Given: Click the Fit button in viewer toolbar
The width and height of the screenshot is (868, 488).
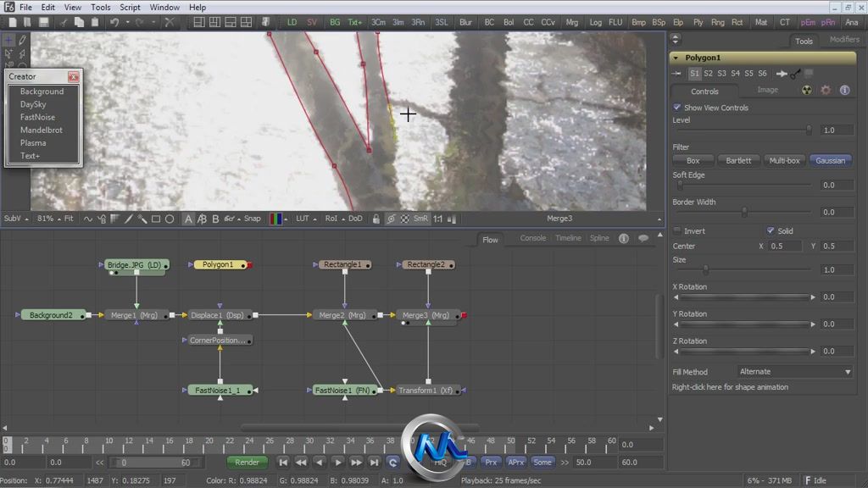Looking at the screenshot, I should 69,219.
